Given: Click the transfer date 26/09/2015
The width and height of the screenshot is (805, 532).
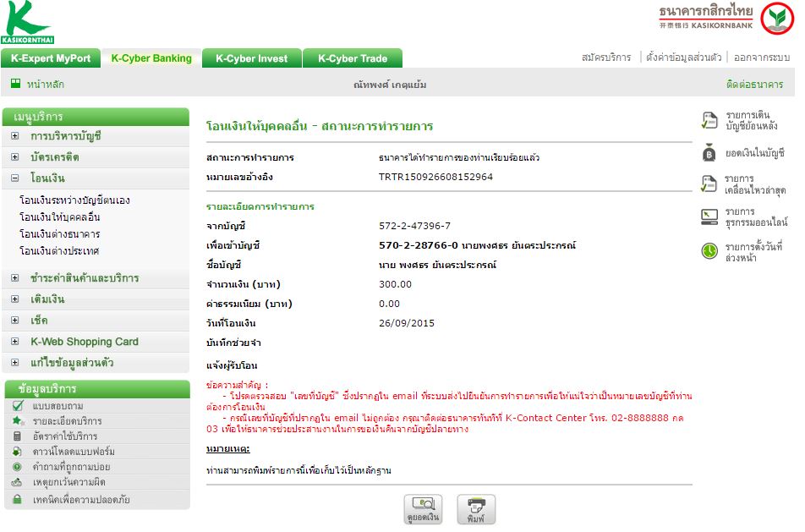Looking at the screenshot, I should (407, 323).
